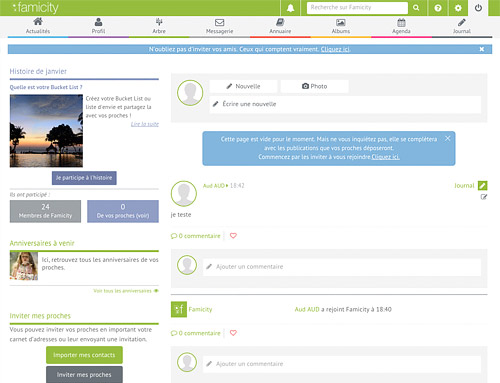The height and width of the screenshot is (383, 500).
Task: Open 'Lire la suite' link
Action: click(x=145, y=124)
